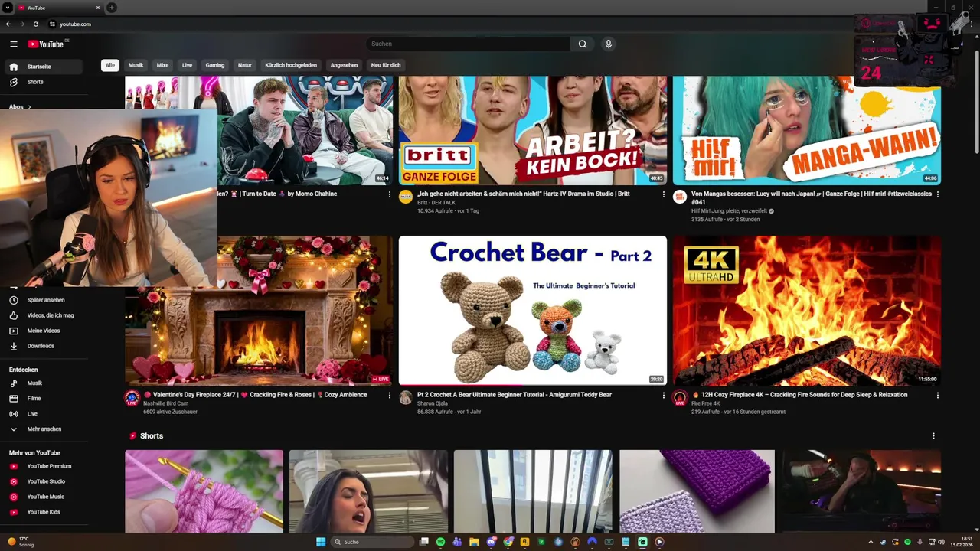Open the Turn to Date video title

[277, 194]
